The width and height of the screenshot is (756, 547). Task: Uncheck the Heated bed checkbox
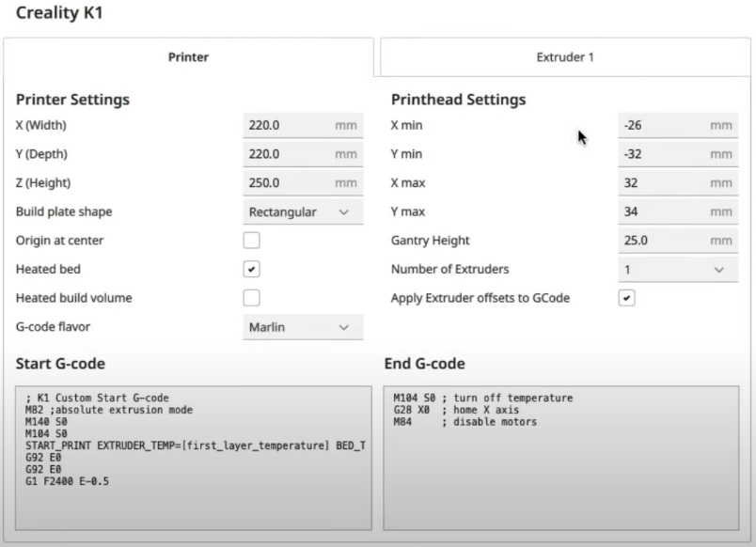click(x=251, y=269)
